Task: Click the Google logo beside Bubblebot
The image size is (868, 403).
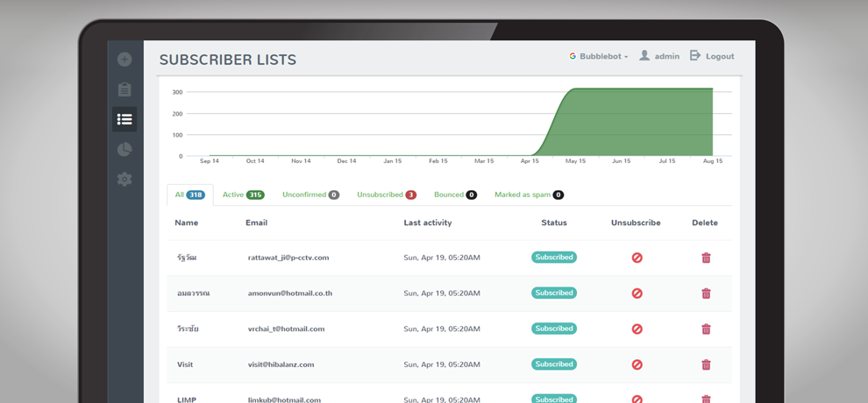Action: pyautogui.click(x=573, y=56)
